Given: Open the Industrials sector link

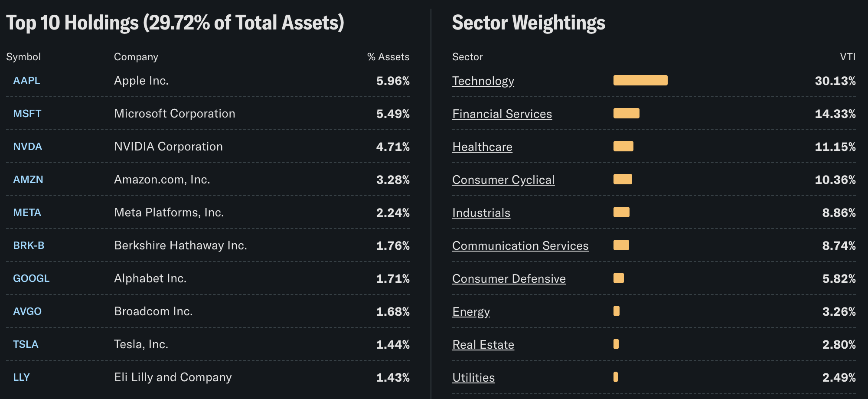Looking at the screenshot, I should (481, 213).
